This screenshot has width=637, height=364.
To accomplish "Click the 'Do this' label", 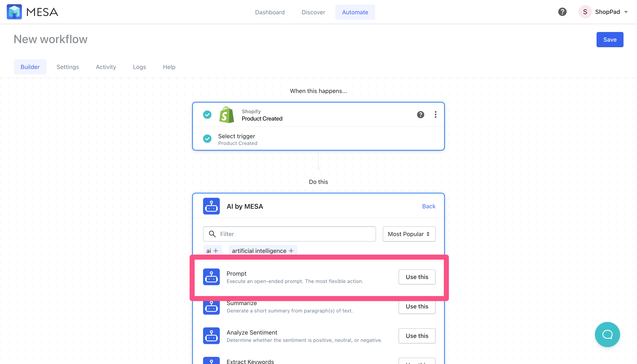I will [318, 182].
